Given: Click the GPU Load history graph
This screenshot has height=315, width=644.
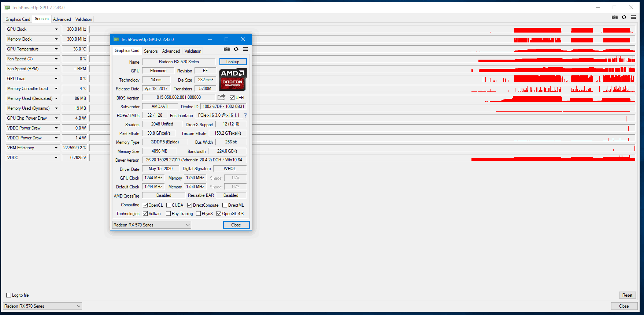Looking at the screenshot, I should tap(362, 79).
